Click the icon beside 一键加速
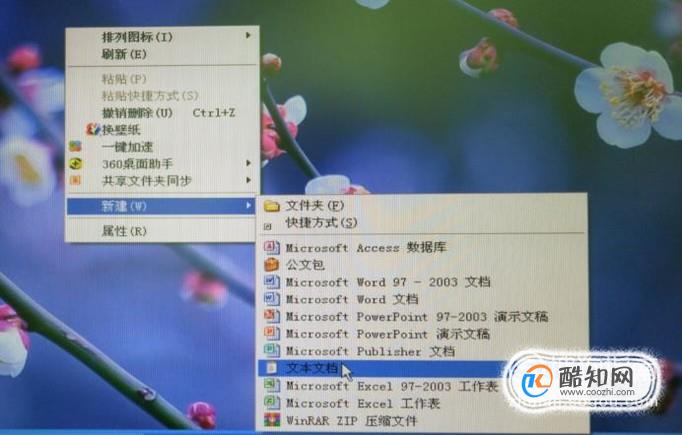682x435 pixels. (75, 146)
